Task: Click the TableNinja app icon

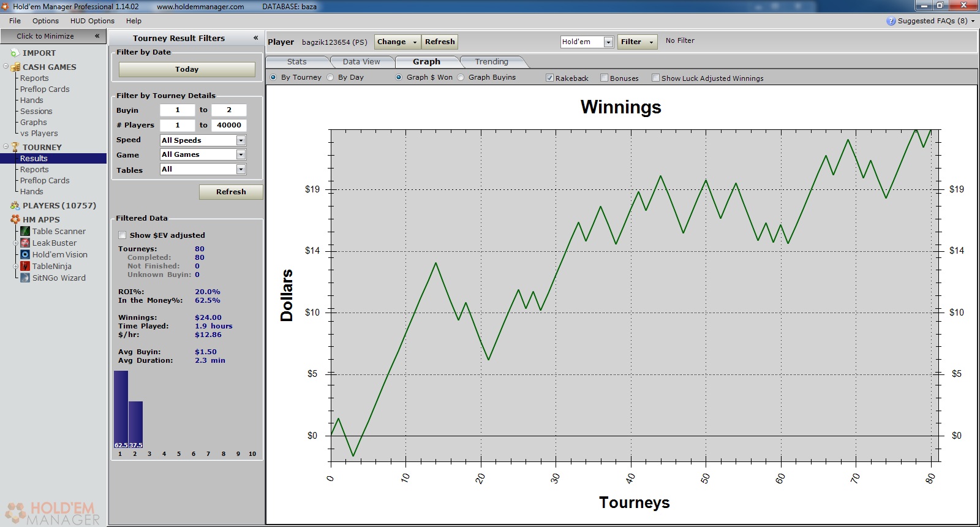Action: 25,266
